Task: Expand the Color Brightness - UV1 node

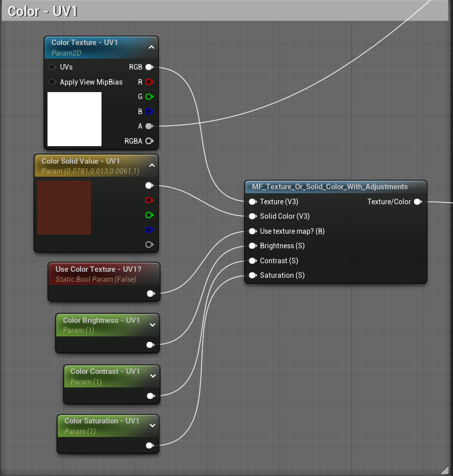Action: point(153,325)
